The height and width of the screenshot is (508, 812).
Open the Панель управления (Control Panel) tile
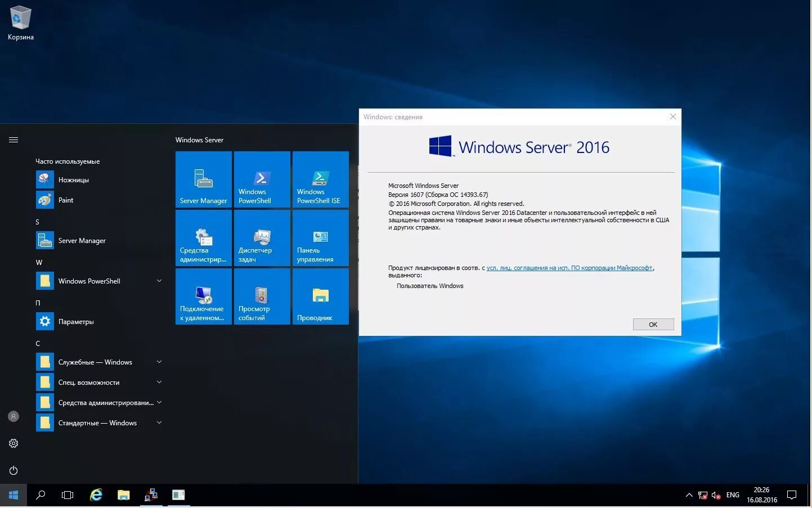(321, 238)
